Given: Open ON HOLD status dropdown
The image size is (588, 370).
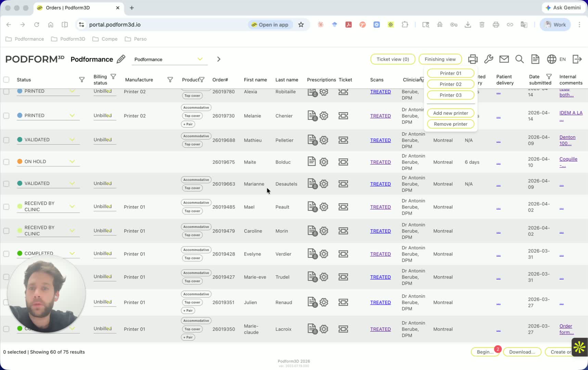Looking at the screenshot, I should [48, 162].
